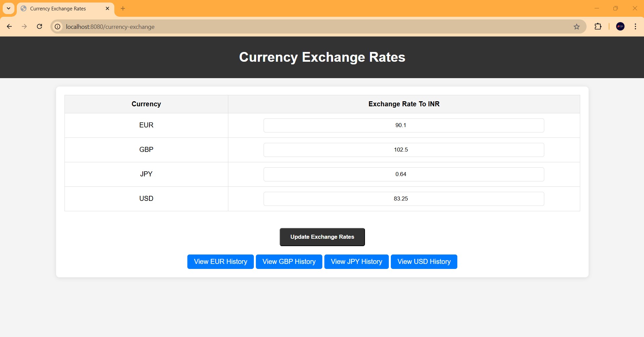644x337 pixels.
Task: Go back to the previous page
Action: coord(9,26)
